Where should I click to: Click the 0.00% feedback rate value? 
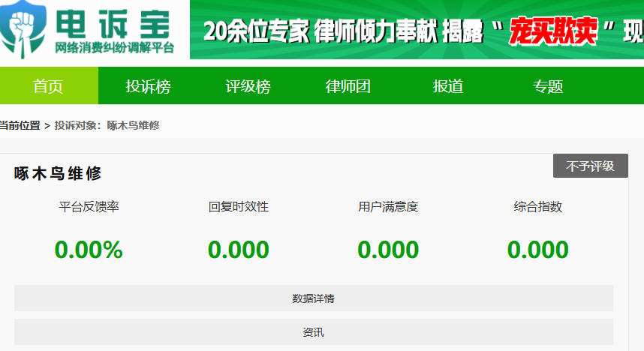89,250
